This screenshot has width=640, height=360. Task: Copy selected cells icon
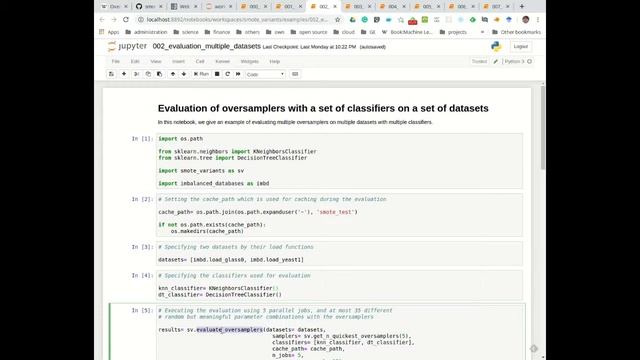coord(148,74)
